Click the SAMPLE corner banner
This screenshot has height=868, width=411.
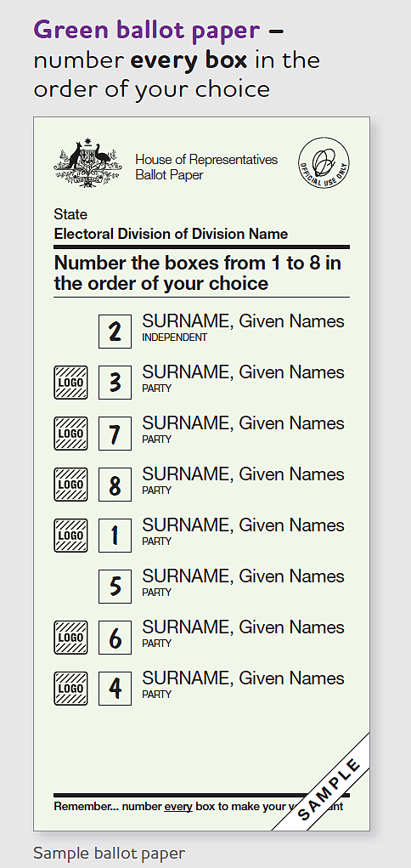[x=329, y=790]
